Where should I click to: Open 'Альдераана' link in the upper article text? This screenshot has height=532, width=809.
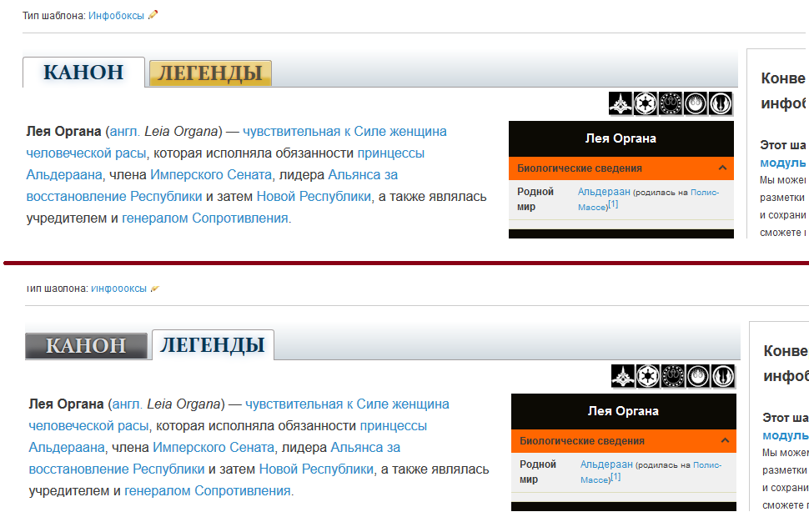[64, 175]
